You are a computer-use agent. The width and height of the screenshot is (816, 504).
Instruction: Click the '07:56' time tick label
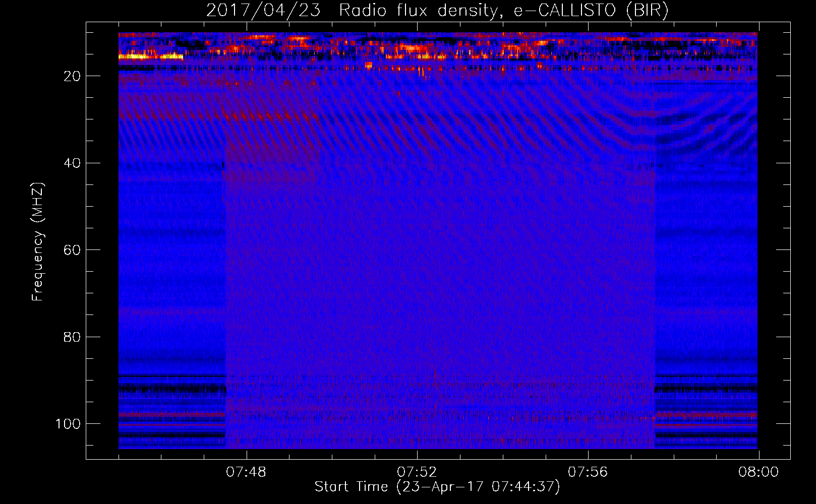click(x=588, y=472)
